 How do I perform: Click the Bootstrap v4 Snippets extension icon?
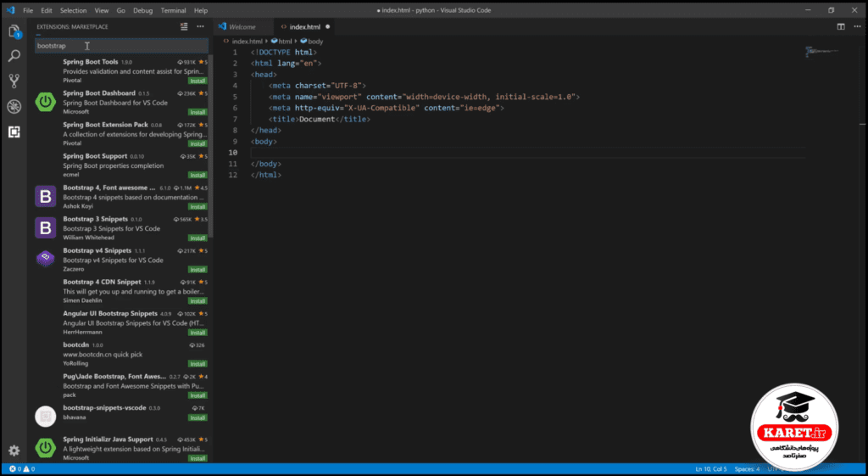(x=46, y=259)
